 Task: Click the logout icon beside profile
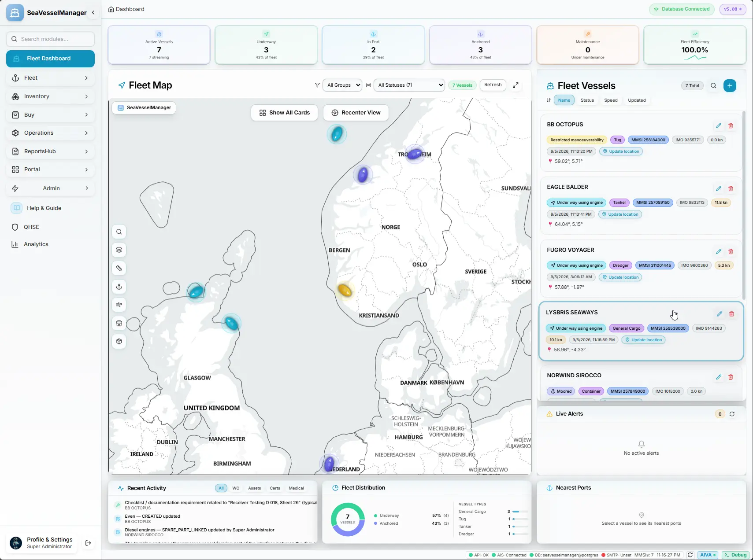pyautogui.click(x=88, y=543)
